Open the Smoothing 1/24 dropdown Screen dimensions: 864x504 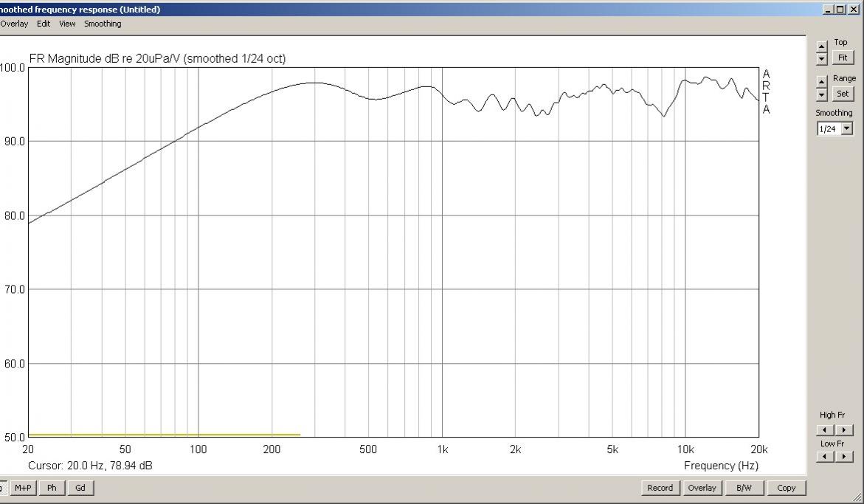(x=847, y=129)
